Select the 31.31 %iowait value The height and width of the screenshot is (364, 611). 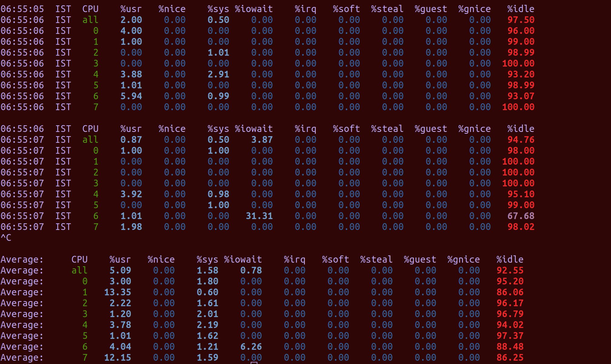tap(259, 216)
